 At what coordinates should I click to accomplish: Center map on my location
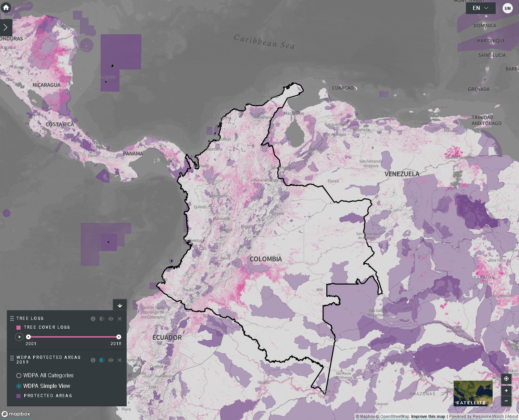(506, 379)
